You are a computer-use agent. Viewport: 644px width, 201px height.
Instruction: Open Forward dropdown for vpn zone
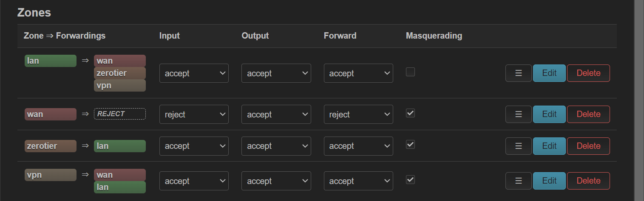(358, 181)
